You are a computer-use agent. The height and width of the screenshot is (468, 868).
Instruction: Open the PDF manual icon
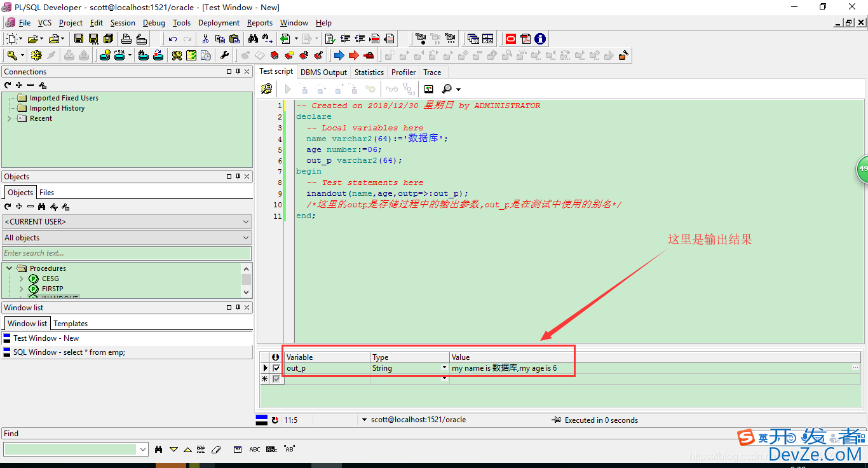click(x=526, y=39)
